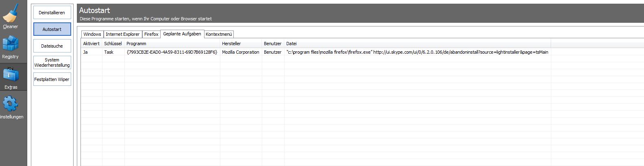Screen dimensions: 644x166
Task: Switch to the Internet Explorer tab
Action: 122,34
